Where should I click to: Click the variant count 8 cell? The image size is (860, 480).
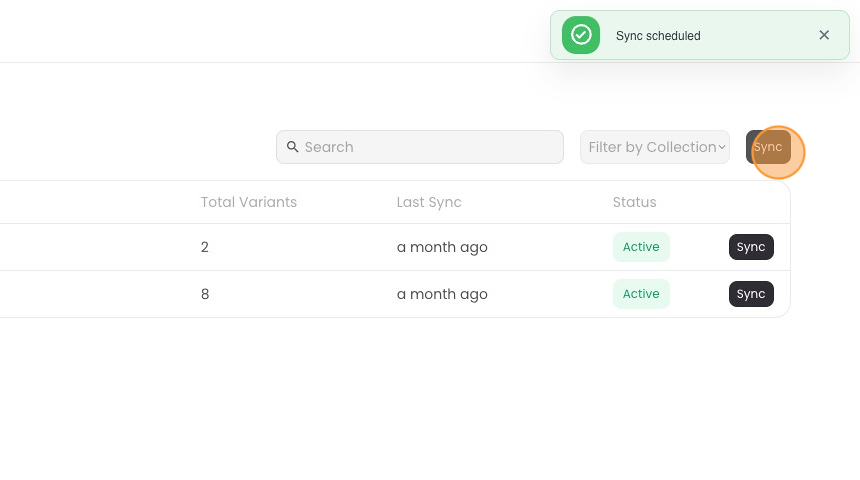(x=205, y=294)
